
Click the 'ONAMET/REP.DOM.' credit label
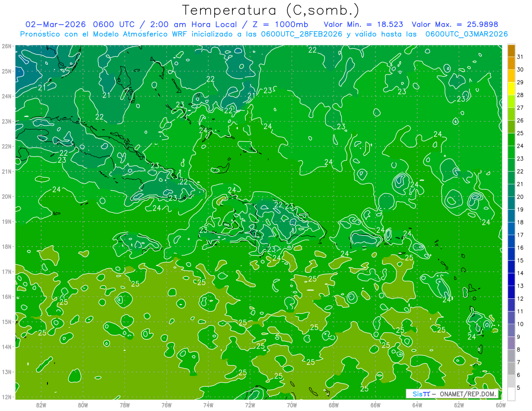(x=468, y=394)
